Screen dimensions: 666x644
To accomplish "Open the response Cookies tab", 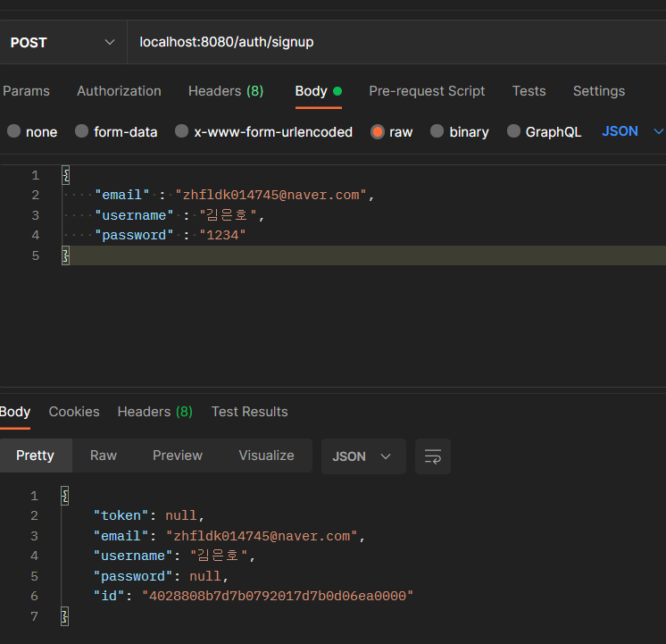I will point(74,412).
